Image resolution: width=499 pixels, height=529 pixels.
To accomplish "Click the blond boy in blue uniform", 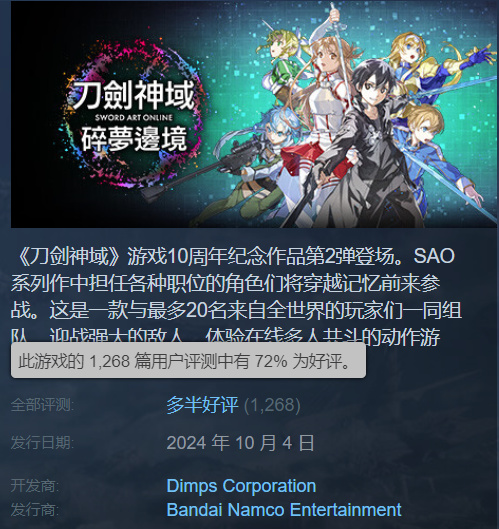I will (x=435, y=152).
